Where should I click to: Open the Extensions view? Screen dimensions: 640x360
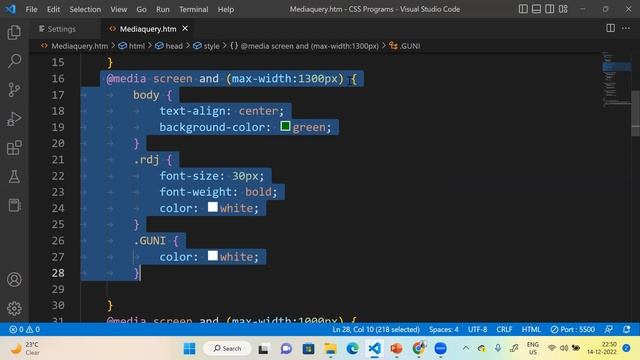[14, 148]
